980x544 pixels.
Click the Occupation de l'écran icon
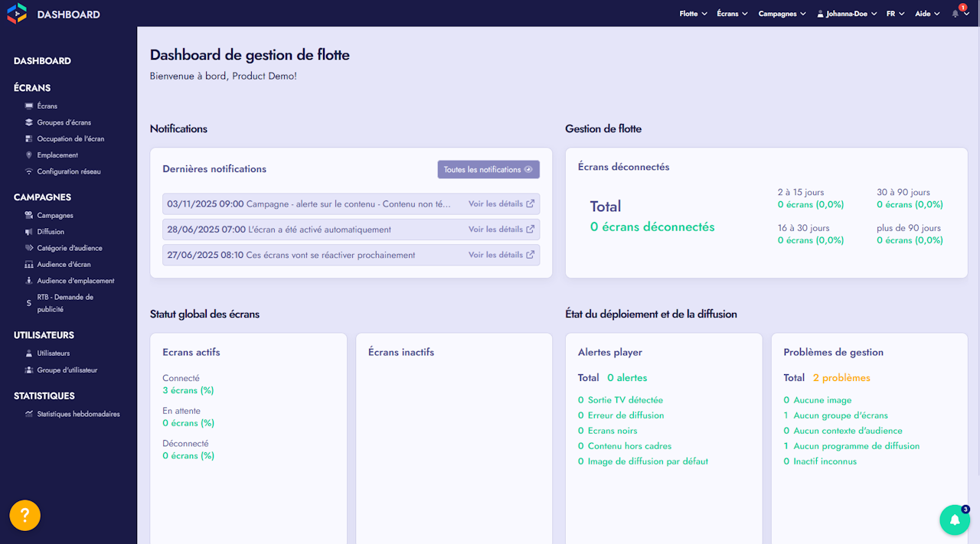pyautogui.click(x=29, y=139)
